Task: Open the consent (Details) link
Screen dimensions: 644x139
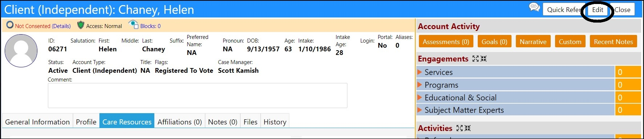Action: point(61,26)
